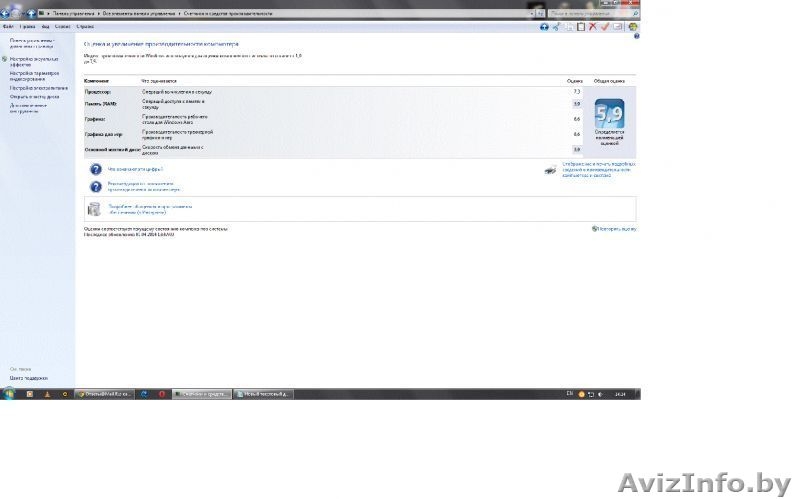Click 'Что означают эти цифры?' link

[135, 169]
